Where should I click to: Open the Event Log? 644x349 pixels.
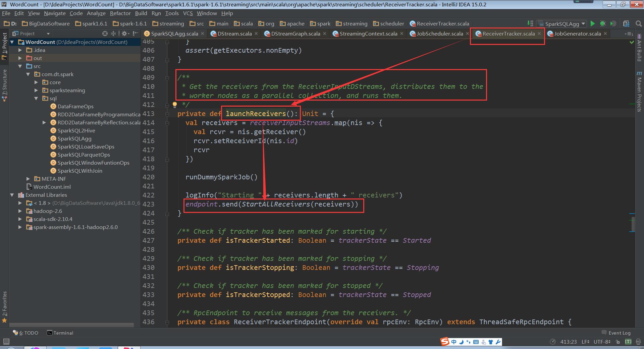coord(616,333)
